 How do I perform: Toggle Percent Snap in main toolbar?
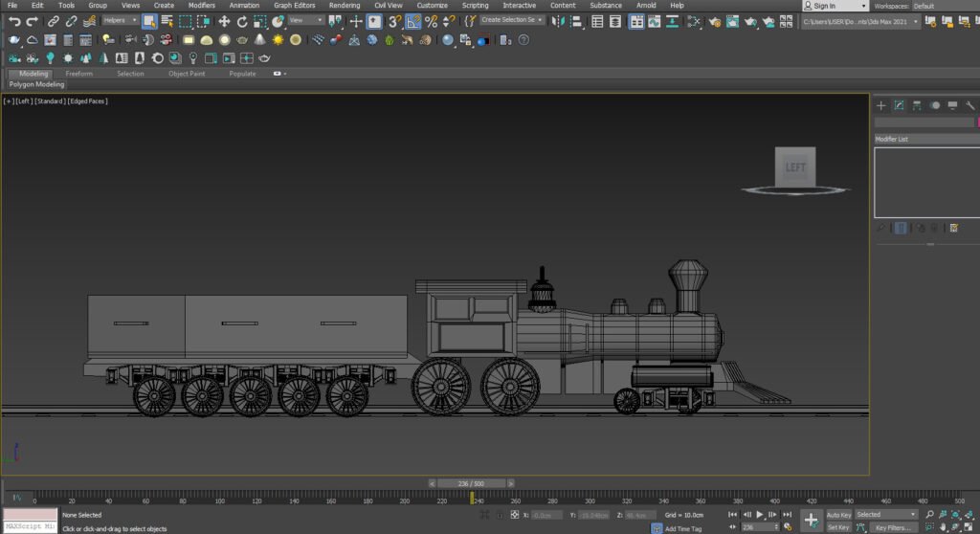tap(431, 21)
